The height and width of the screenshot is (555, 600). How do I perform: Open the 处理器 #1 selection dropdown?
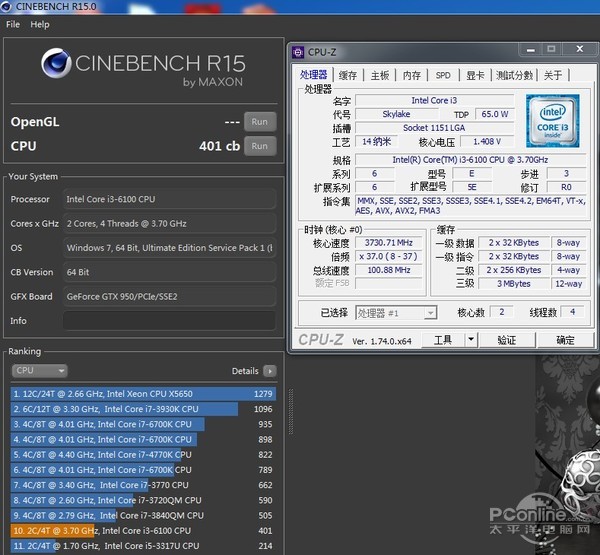click(x=396, y=313)
